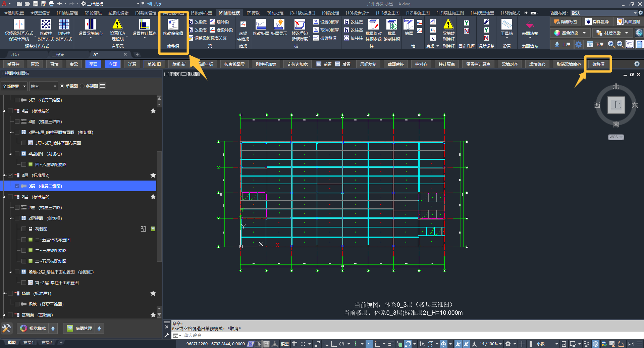Screen dimensions: 644x348
Task: Switch to the [7]荷载 ribbon tab
Action: [x=253, y=13]
